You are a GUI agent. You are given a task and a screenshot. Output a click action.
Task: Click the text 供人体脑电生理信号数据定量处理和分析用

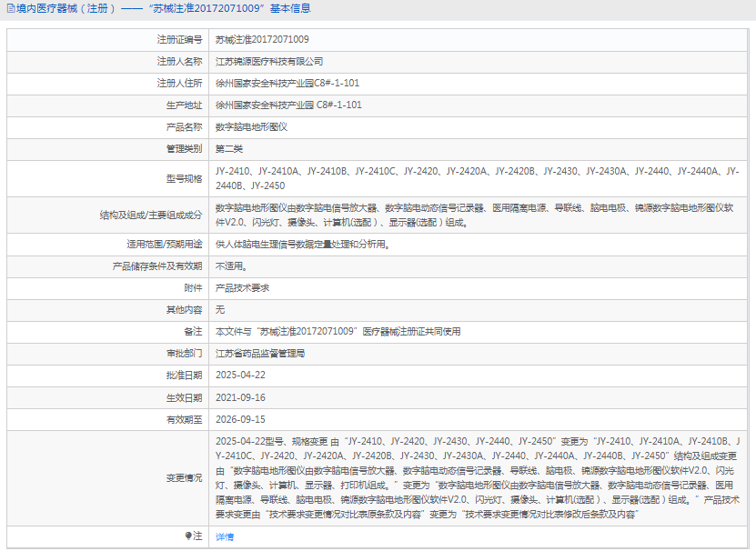pos(303,245)
